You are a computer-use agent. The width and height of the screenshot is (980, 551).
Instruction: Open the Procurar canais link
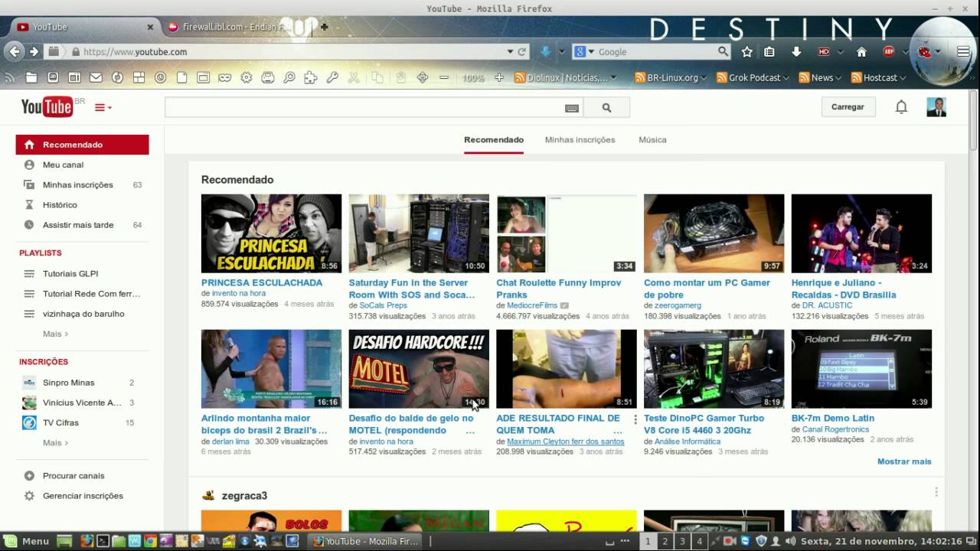tap(73, 476)
